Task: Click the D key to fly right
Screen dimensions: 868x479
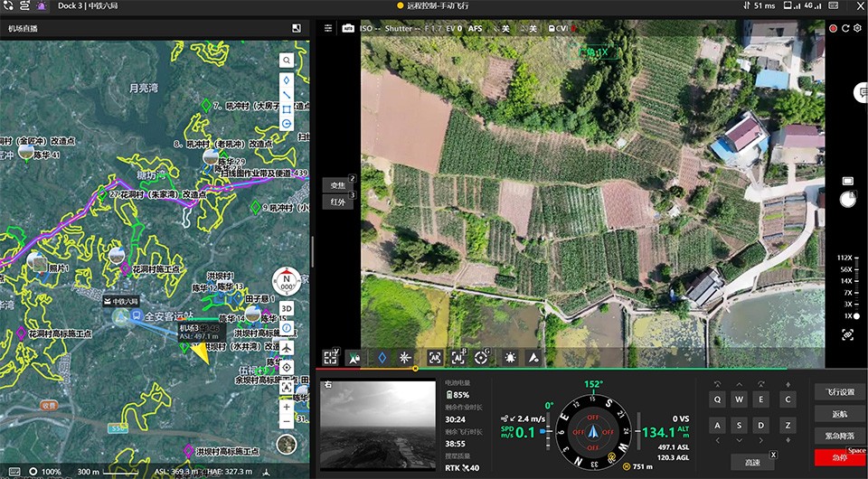Action: [x=760, y=426]
